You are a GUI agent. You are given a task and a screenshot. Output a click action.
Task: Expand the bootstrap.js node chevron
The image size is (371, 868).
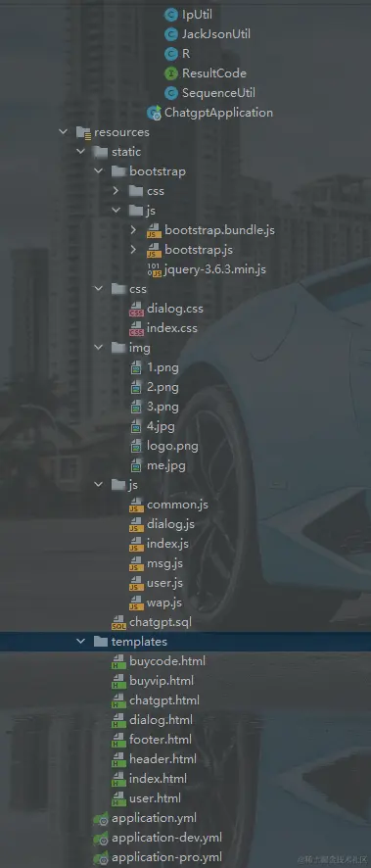133,250
